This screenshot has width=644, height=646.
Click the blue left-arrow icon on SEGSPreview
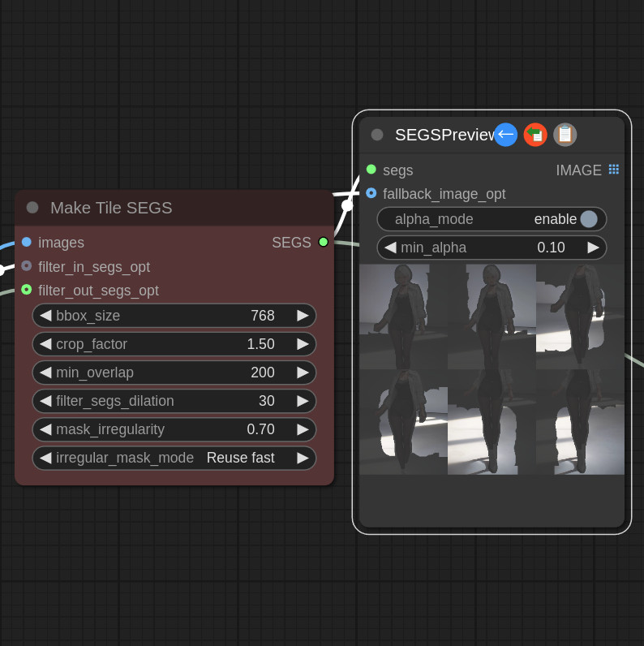505,135
